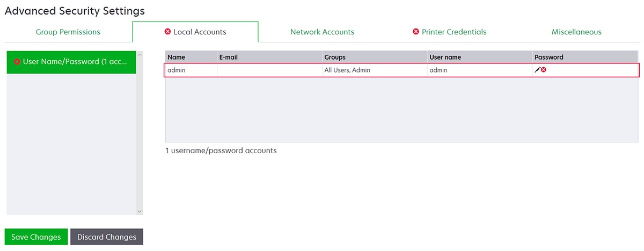Click the 'All Users, Admin' groups cell

click(347, 70)
